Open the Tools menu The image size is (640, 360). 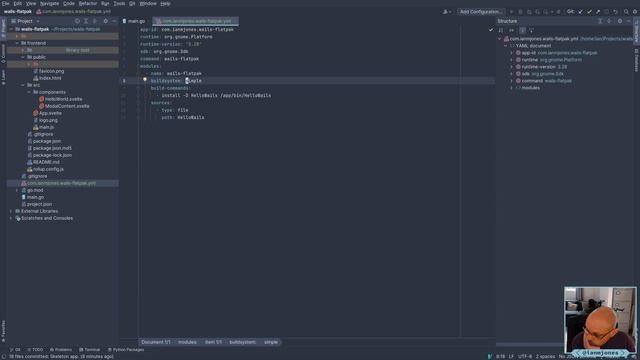coord(119,3)
